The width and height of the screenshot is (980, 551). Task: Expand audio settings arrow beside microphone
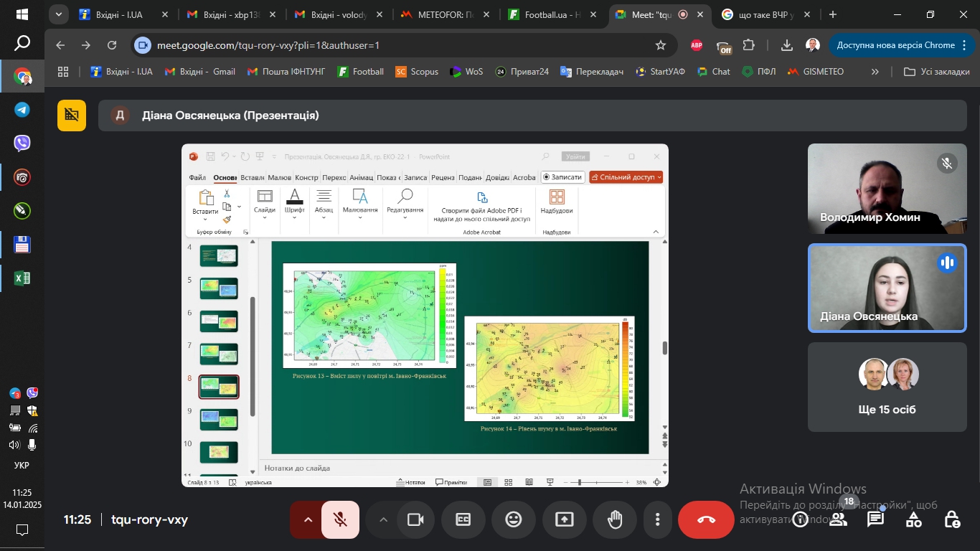click(x=308, y=519)
